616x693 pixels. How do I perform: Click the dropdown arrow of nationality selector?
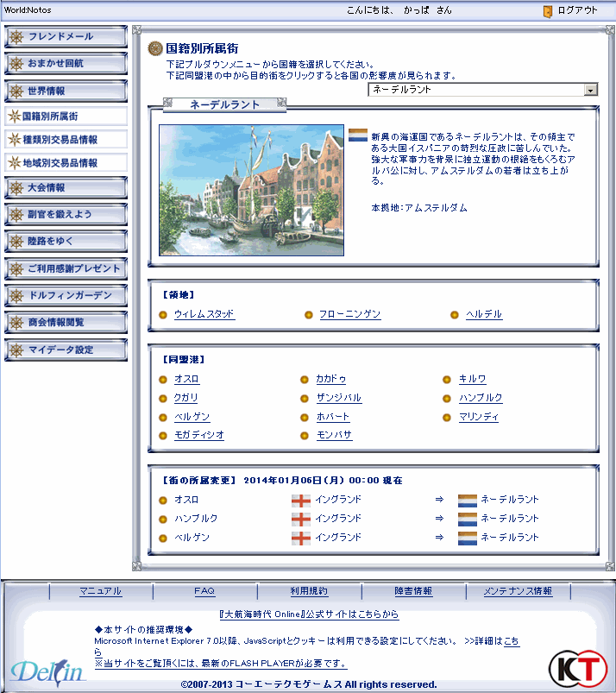pos(591,90)
